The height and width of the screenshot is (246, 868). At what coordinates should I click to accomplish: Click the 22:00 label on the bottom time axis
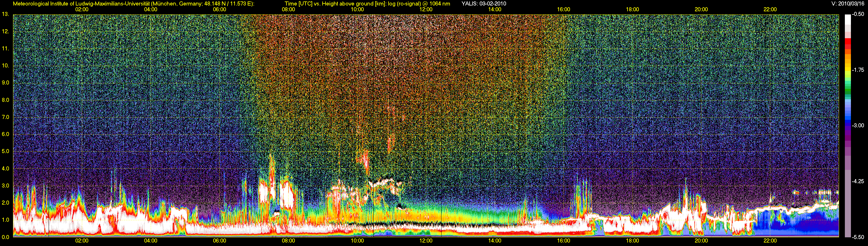pos(770,241)
